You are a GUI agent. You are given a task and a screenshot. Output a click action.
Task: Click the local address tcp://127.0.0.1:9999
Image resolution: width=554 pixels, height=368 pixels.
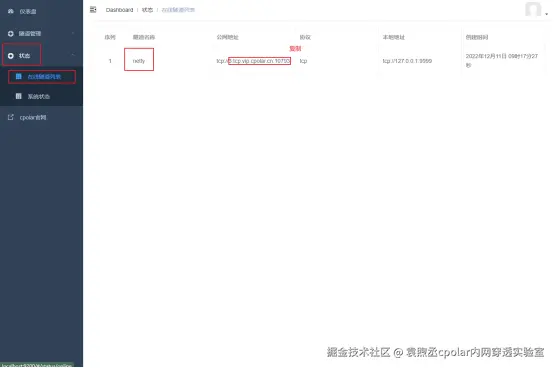click(x=407, y=61)
